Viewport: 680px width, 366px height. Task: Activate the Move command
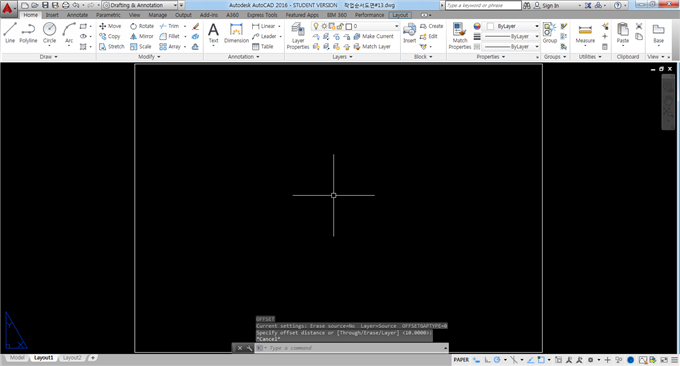pos(110,26)
